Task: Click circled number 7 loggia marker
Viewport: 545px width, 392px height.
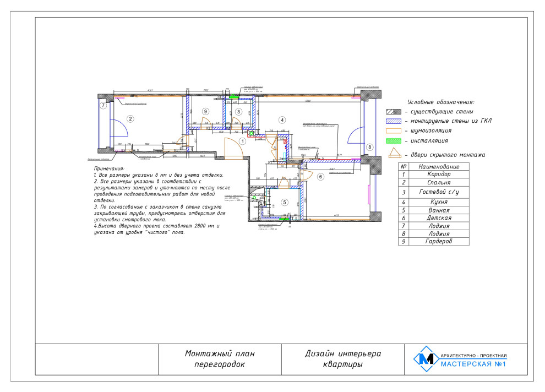Action: click(103, 105)
